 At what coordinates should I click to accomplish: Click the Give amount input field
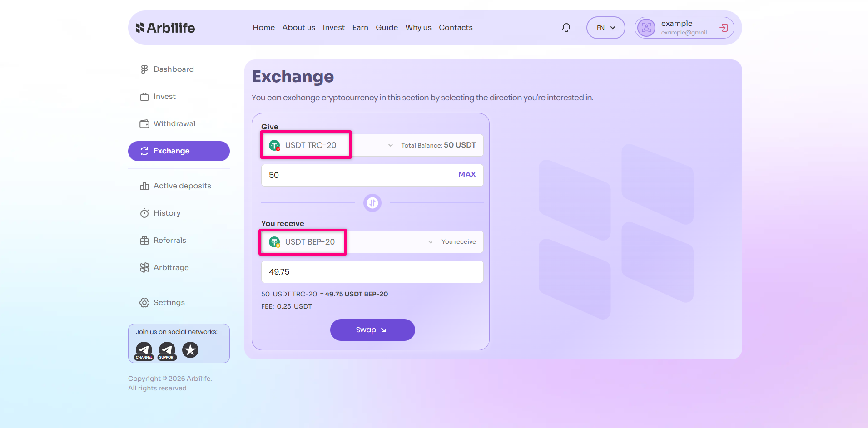[359, 175]
